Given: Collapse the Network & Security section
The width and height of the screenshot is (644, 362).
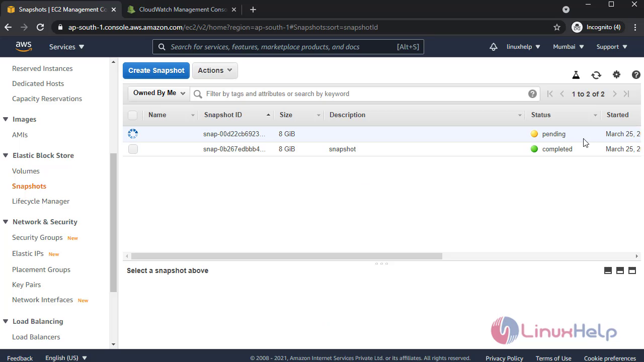Looking at the screenshot, I should (6, 222).
